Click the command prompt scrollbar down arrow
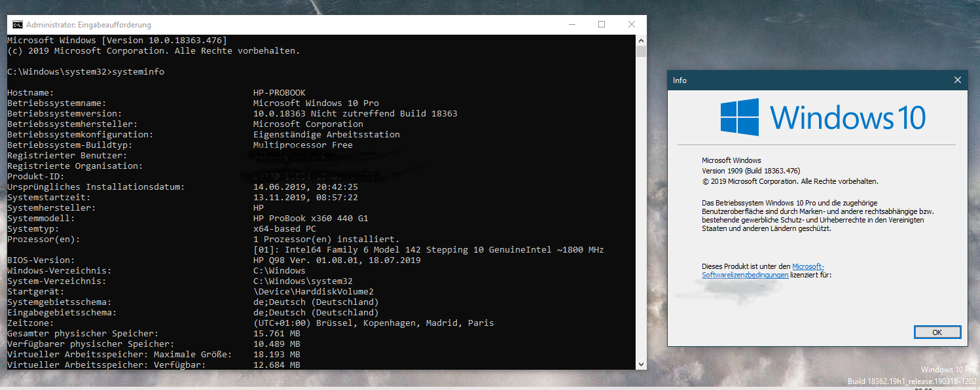This screenshot has height=390, width=980. tap(642, 364)
